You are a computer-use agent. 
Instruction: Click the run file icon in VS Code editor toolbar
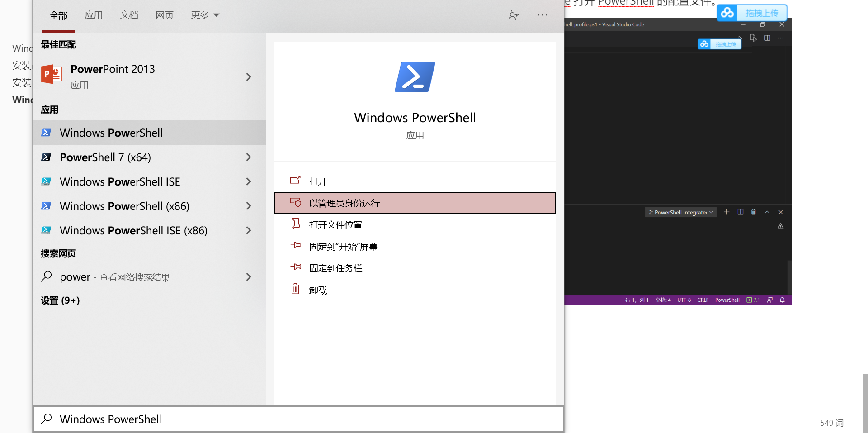(753, 38)
